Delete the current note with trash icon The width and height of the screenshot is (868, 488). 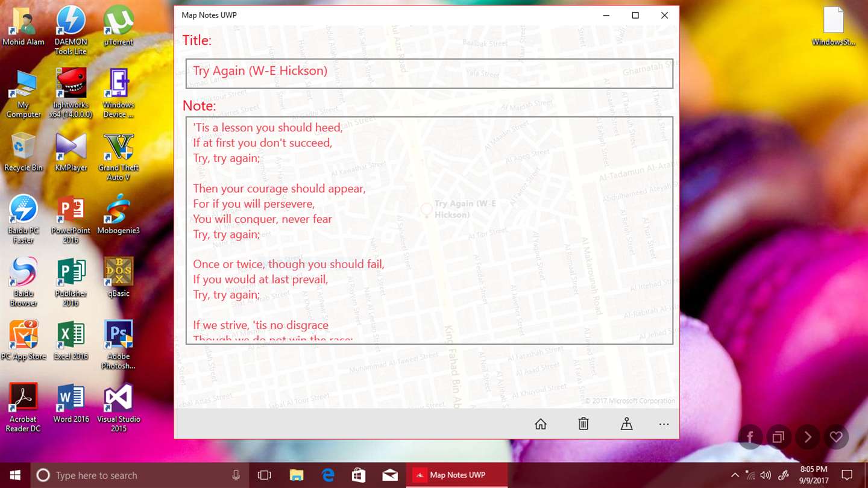pyautogui.click(x=583, y=424)
